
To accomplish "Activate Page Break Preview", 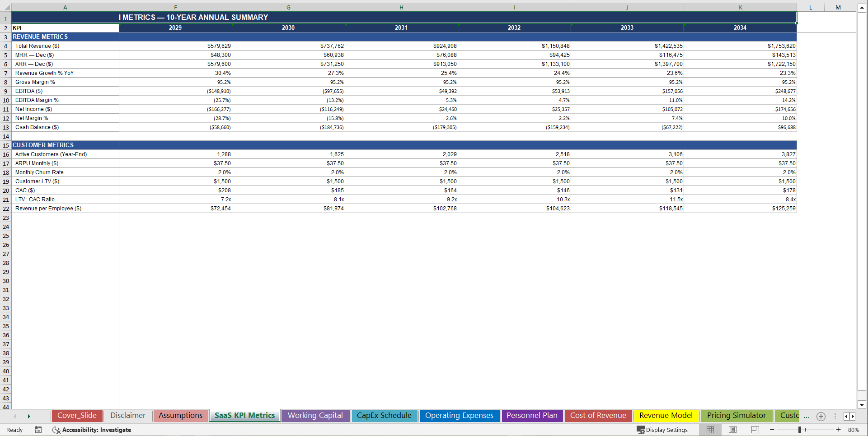I will (754, 430).
